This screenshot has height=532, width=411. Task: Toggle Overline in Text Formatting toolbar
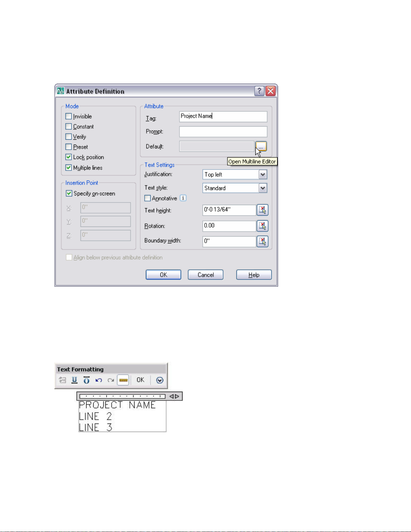pyautogui.click(x=86, y=380)
